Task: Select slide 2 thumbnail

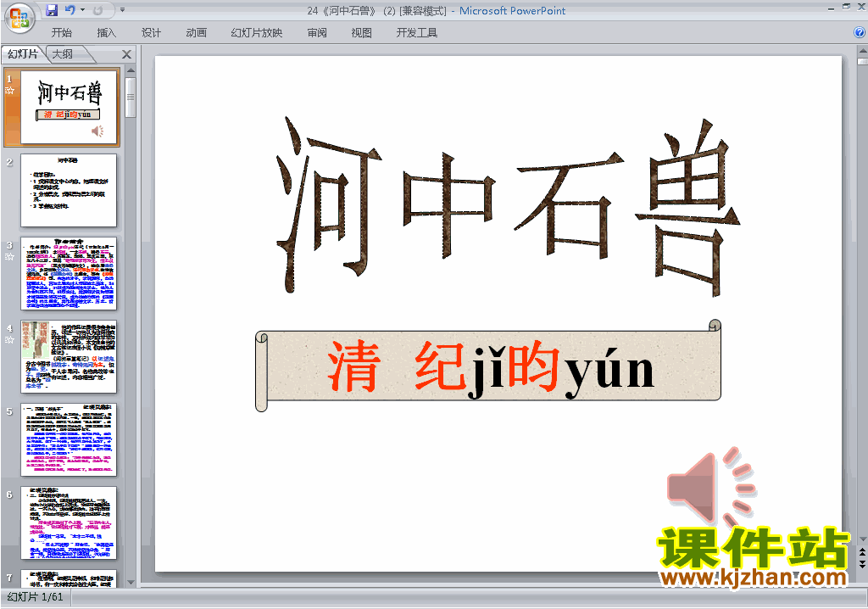Action: [69, 190]
